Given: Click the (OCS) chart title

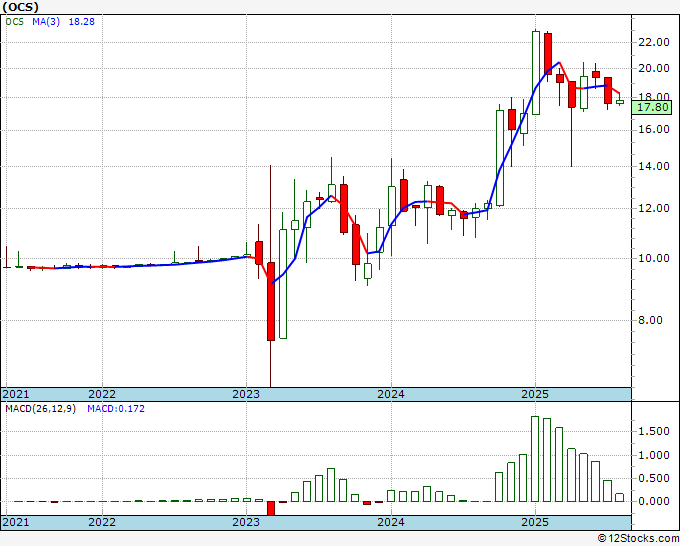Looking at the screenshot, I should point(20,7).
